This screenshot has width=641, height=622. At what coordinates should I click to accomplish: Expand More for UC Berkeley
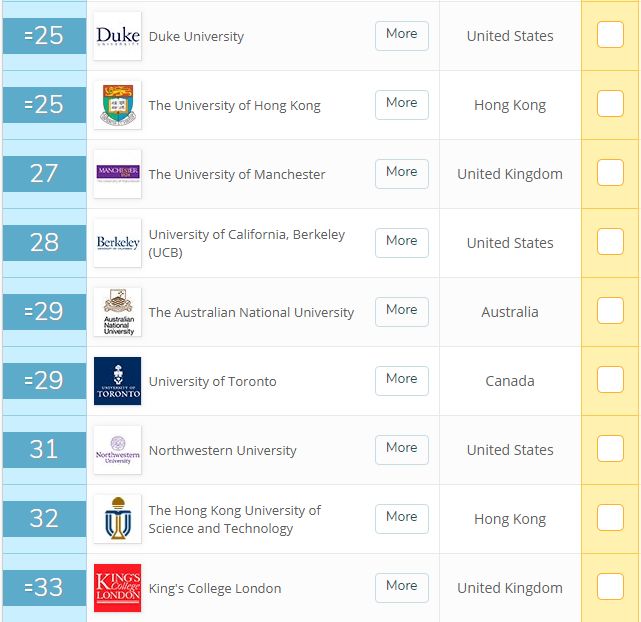pyautogui.click(x=402, y=242)
